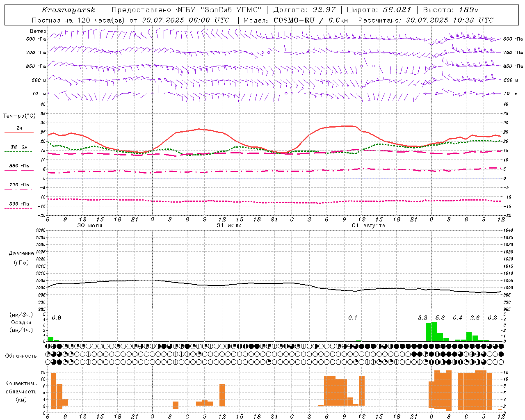525x420 pixels.
Task: Click the 'Долгота: 92.97' longitude value
Action: (304, 10)
